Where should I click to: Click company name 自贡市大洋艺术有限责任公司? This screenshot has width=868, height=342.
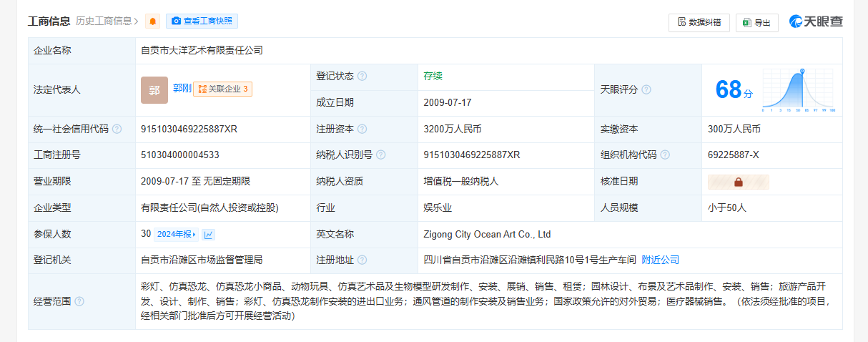pyautogui.click(x=202, y=51)
